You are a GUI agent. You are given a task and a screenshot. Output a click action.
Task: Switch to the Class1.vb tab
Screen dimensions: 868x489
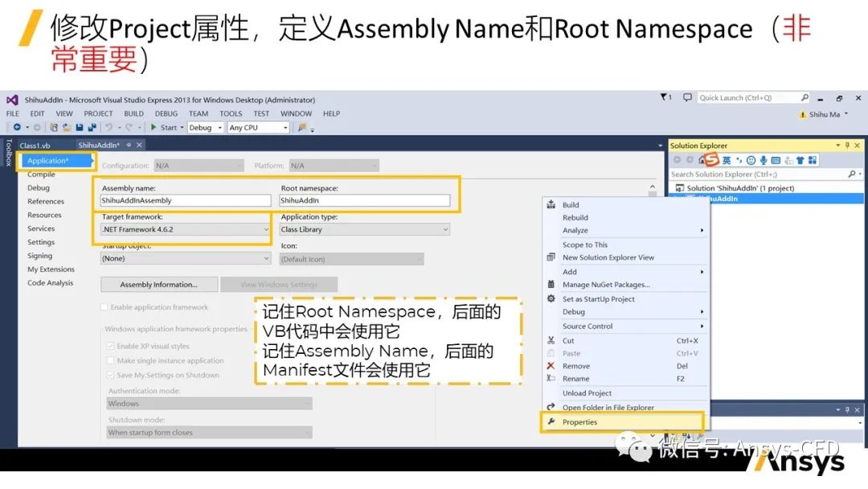pos(35,146)
